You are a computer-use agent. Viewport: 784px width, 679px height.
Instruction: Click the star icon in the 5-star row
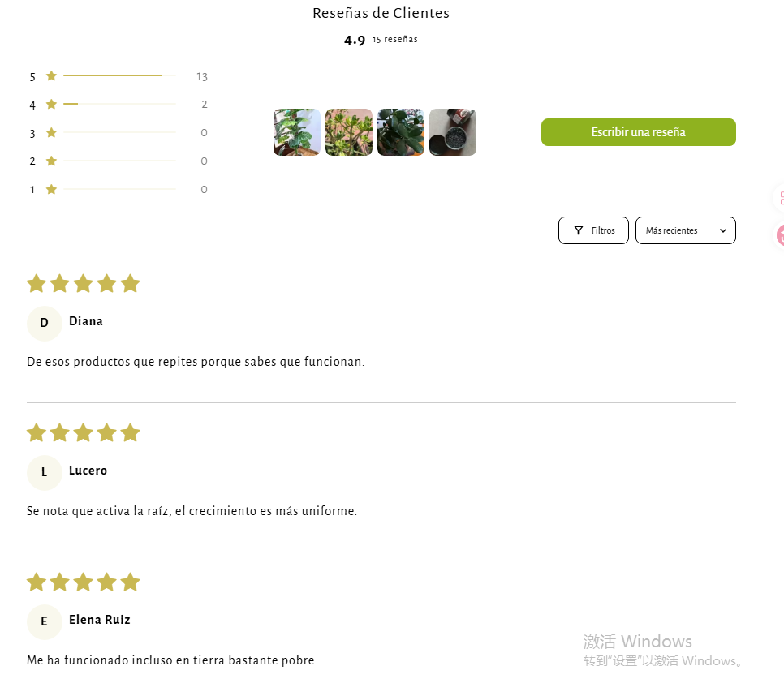click(51, 76)
